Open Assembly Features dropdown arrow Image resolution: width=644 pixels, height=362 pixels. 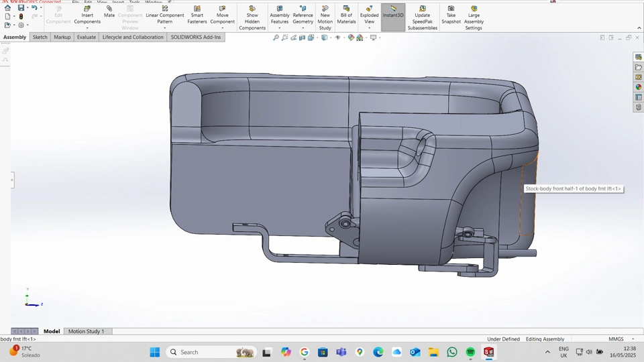280,28
